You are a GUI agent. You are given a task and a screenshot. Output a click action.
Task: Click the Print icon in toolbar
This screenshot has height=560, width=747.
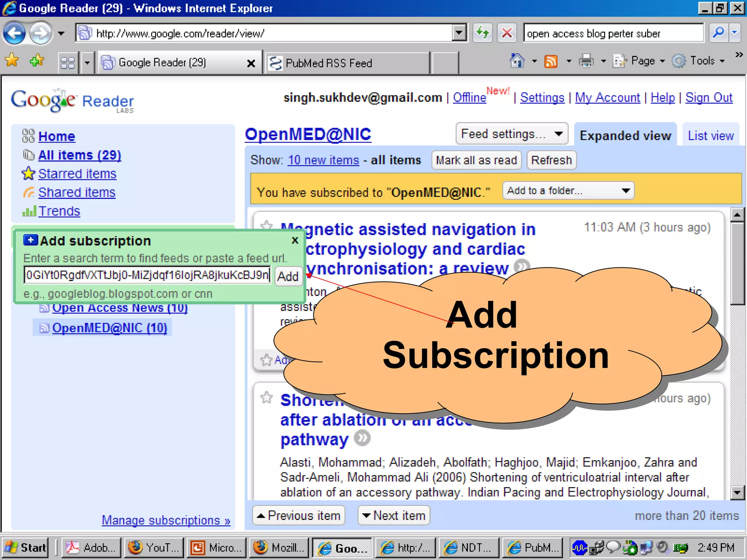coord(586,61)
